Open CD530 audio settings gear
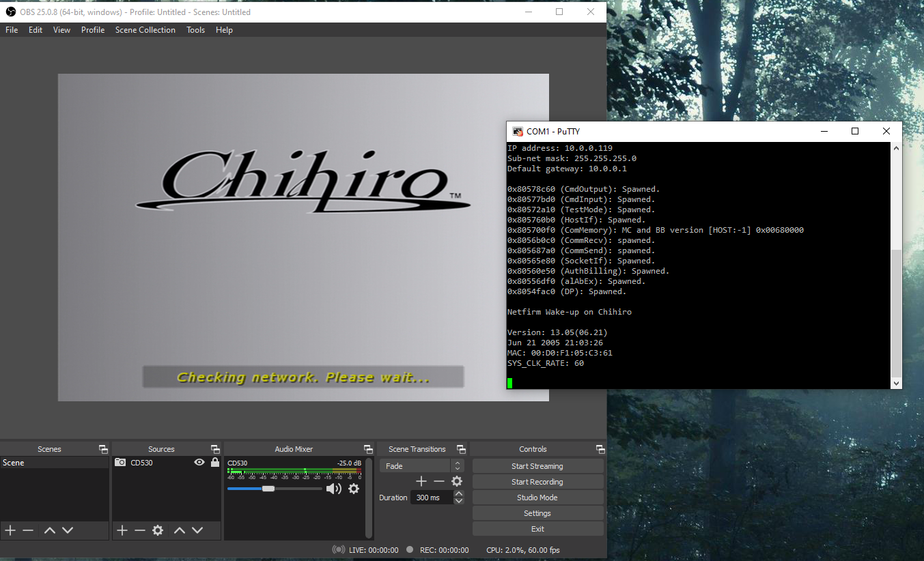The height and width of the screenshot is (561, 924). 354,489
